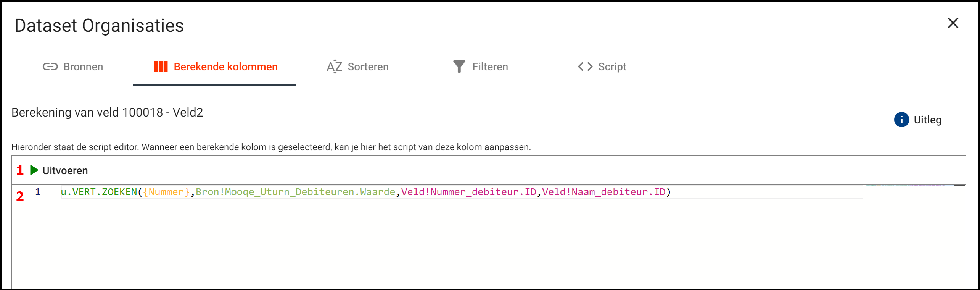Close the Dataset Organisaties dialog

point(953,23)
